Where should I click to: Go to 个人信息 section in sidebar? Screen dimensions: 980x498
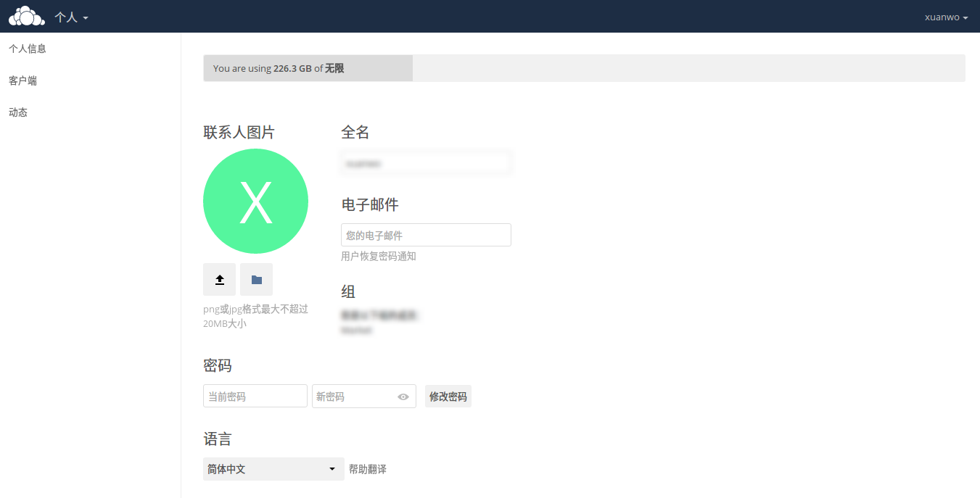point(28,49)
